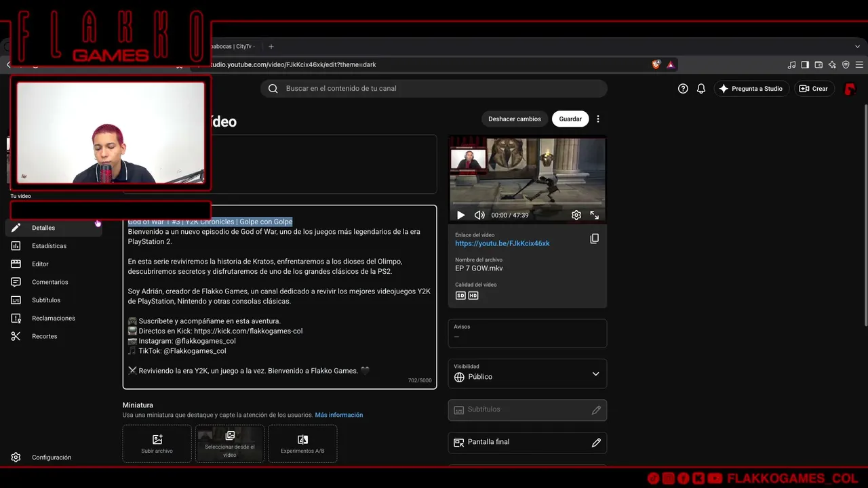This screenshot has height=488, width=868.
Task: Click the 702/5000 character counter
Action: (x=420, y=381)
